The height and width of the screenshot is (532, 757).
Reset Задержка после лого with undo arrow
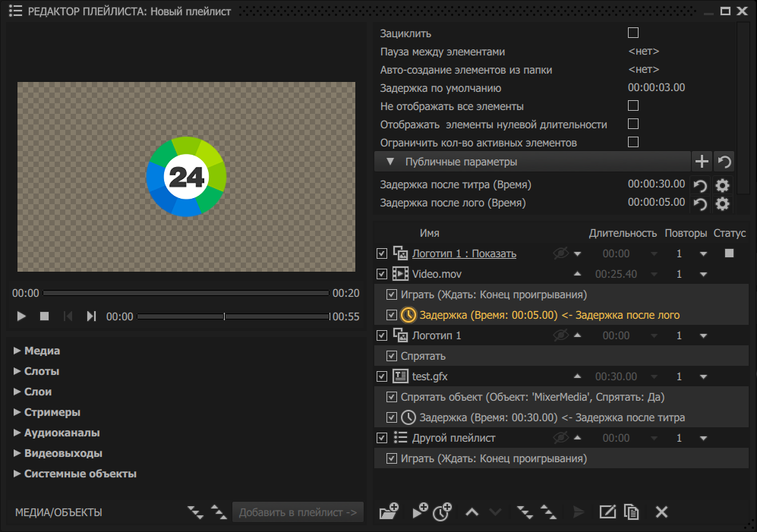tap(701, 204)
